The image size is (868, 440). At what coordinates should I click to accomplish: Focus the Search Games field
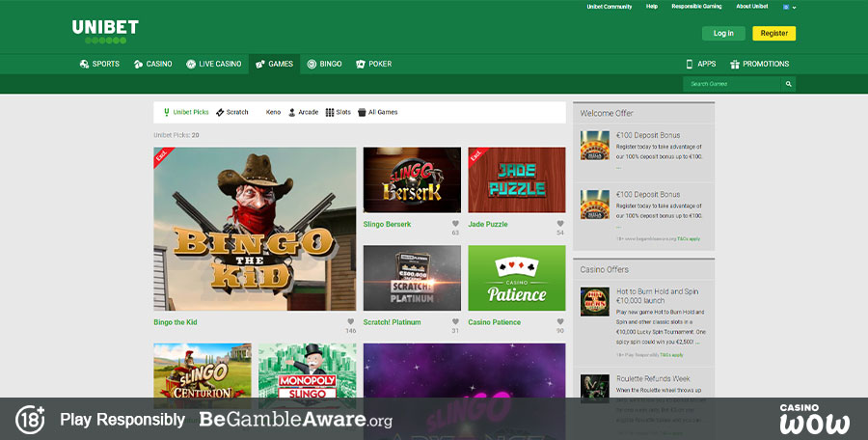click(732, 84)
